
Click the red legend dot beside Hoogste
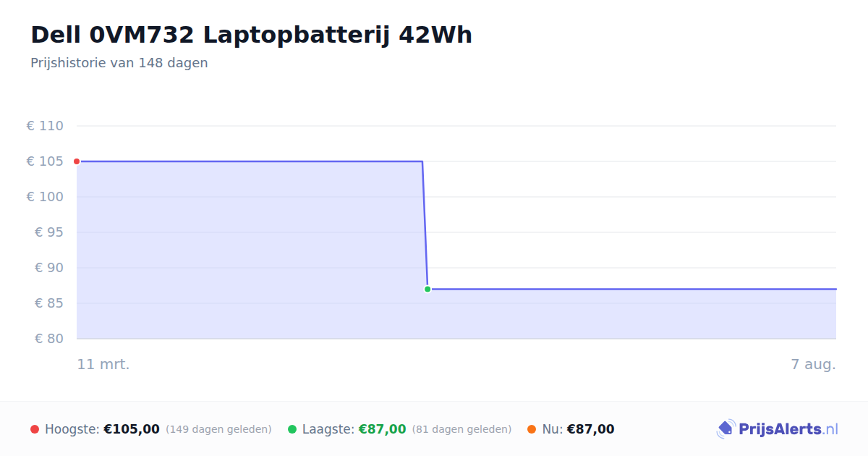(35, 429)
